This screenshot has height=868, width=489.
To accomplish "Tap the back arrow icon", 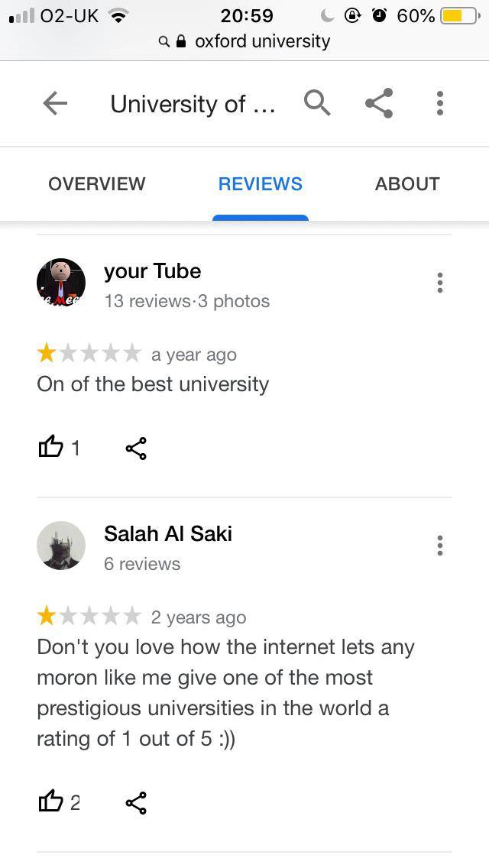I will coord(55,103).
